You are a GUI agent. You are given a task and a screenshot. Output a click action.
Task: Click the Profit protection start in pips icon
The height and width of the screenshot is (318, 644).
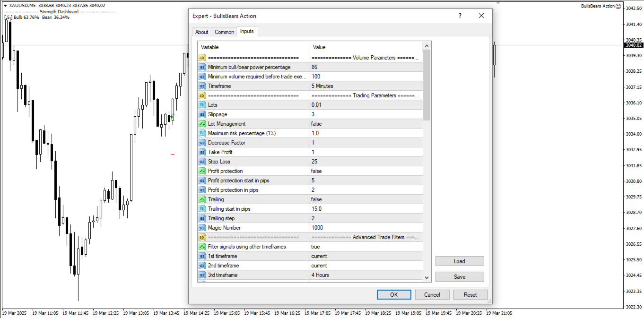pyautogui.click(x=202, y=180)
